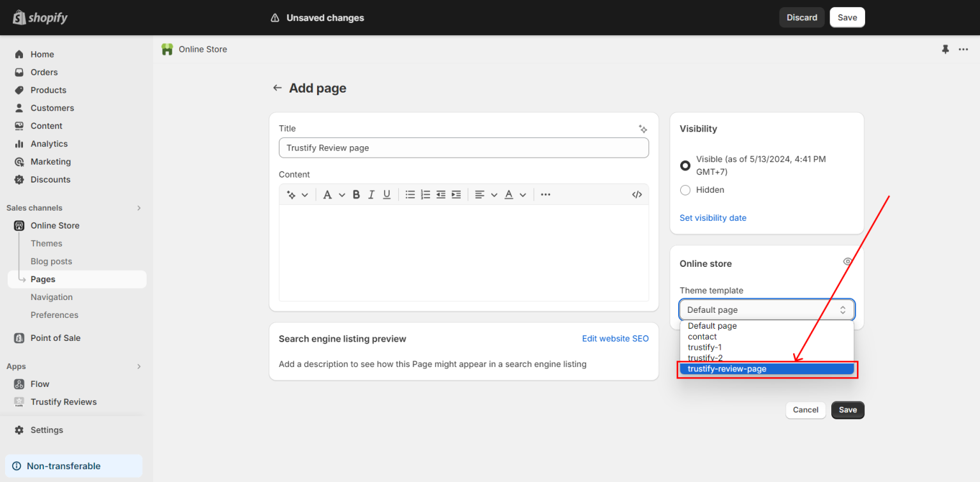The width and height of the screenshot is (980, 482).
Task: Switch the content editor to HTML code view
Action: pos(637,194)
